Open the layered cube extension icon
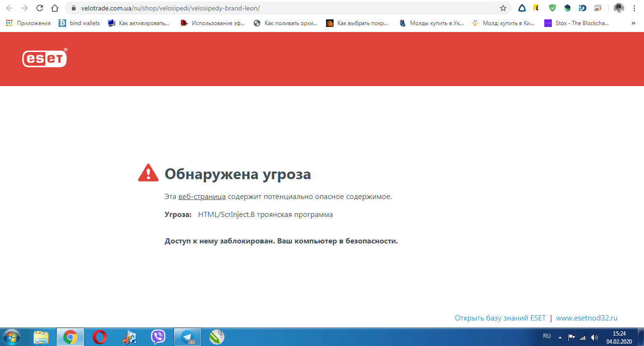The width and height of the screenshot is (644, 346). pos(567,8)
